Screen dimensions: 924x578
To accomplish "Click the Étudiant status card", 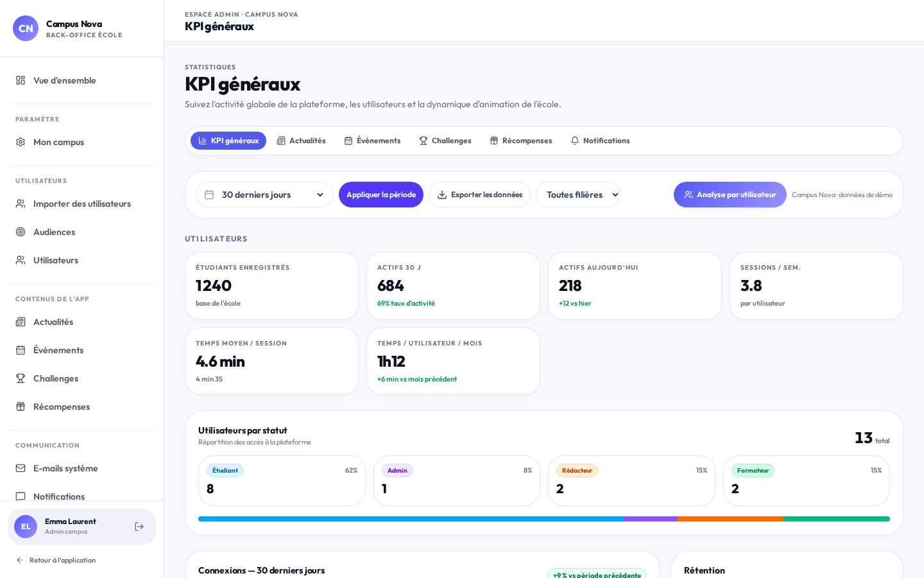I will coord(282,480).
